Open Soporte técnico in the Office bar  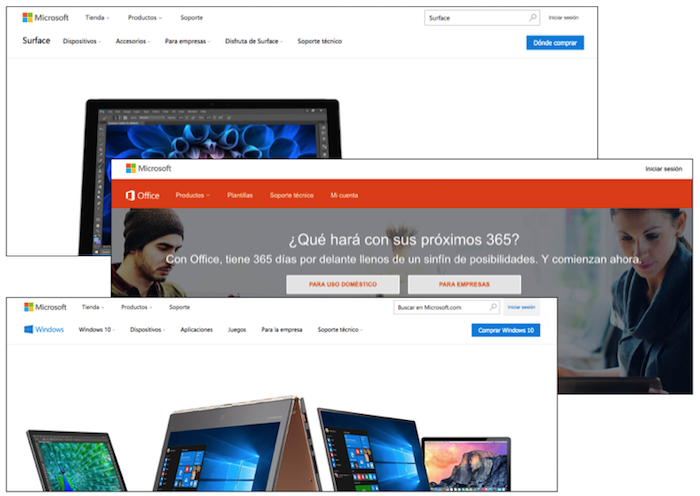pyautogui.click(x=292, y=195)
